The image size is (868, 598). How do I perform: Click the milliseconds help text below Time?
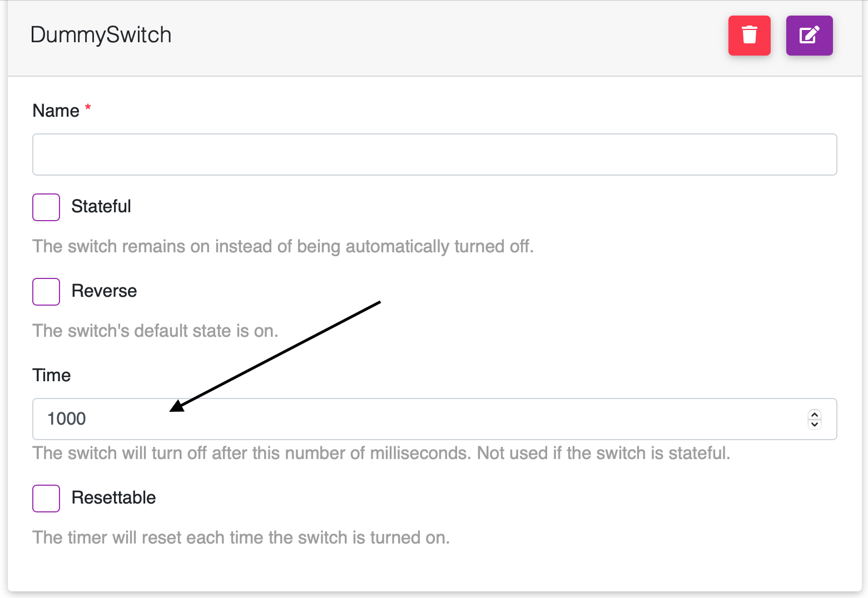point(381,453)
